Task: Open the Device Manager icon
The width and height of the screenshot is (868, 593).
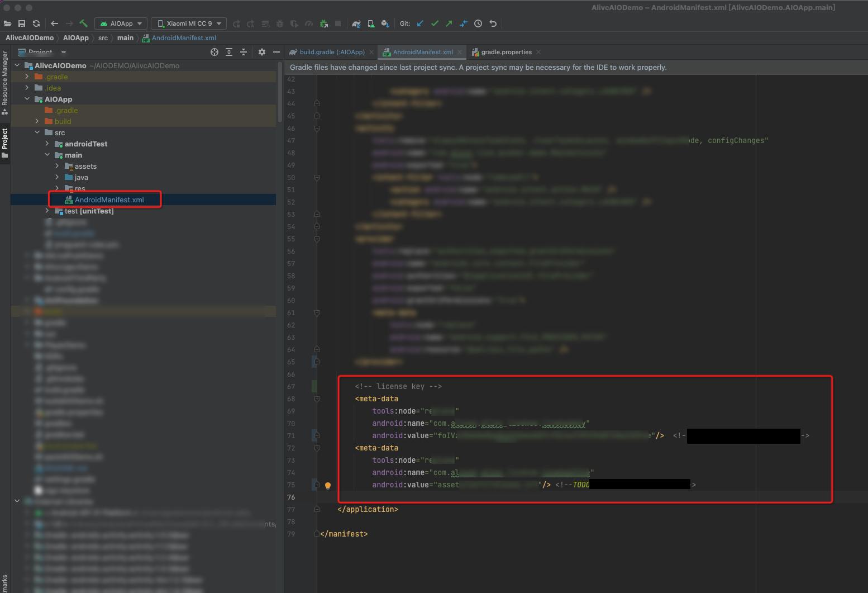Action: click(371, 23)
